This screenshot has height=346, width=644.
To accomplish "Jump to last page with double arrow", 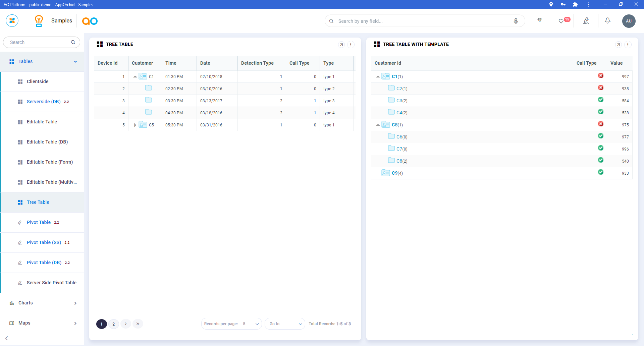I will pos(138,324).
